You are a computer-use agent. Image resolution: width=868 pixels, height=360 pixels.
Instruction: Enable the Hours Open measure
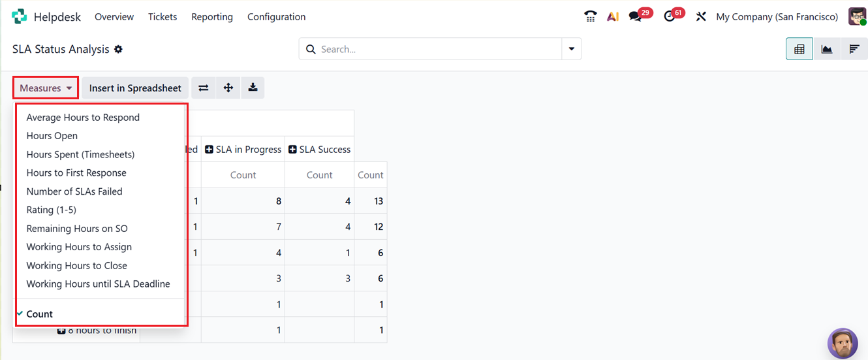pyautogui.click(x=52, y=136)
